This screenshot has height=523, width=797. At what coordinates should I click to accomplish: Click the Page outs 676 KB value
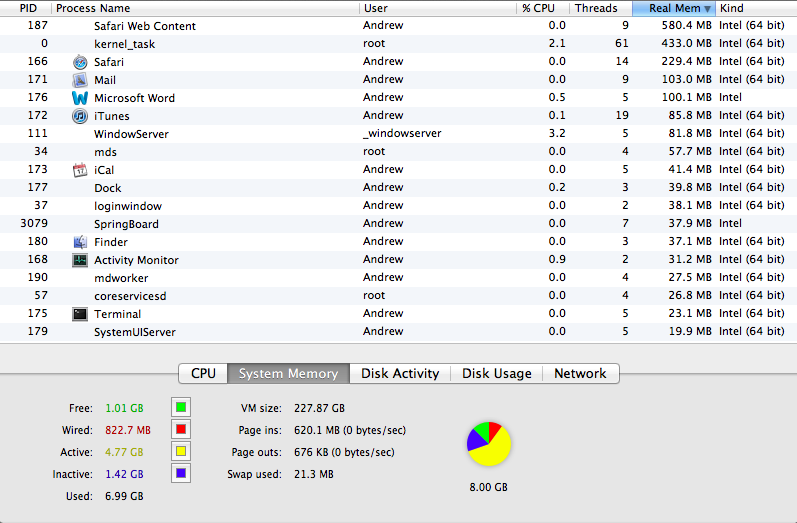tap(344, 452)
